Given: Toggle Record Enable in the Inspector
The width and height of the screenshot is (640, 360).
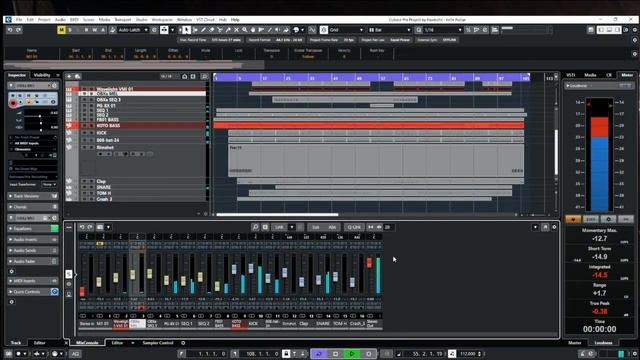Looking at the screenshot, I should click(13, 103).
